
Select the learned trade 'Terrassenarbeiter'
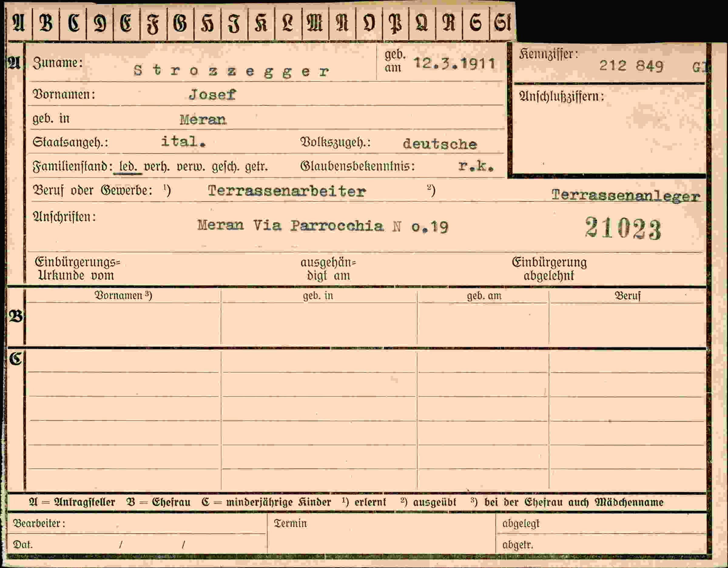click(287, 191)
